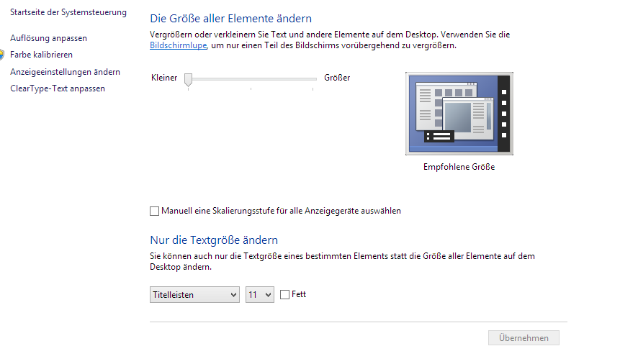Screen dimensions: 620x364
Task: Click the shield icon beside Farbe kalibrieren
Action: click(x=1, y=55)
